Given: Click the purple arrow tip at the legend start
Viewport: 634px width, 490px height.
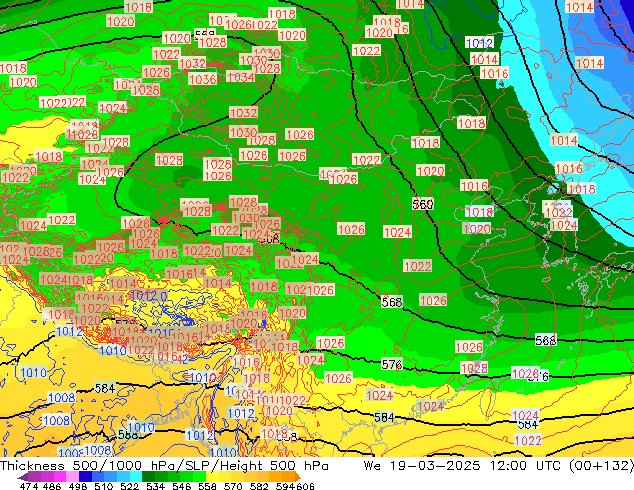Looking at the screenshot, I should pyautogui.click(x=22, y=477).
